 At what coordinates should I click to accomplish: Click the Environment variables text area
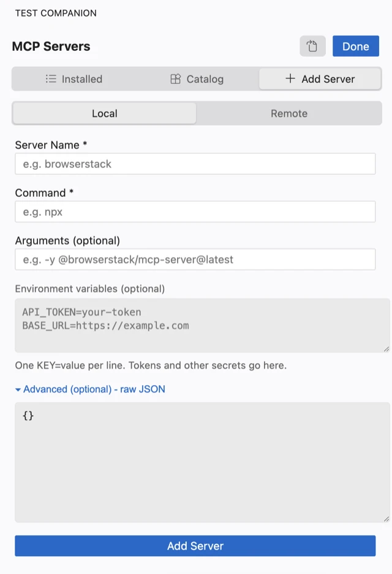[x=203, y=326]
